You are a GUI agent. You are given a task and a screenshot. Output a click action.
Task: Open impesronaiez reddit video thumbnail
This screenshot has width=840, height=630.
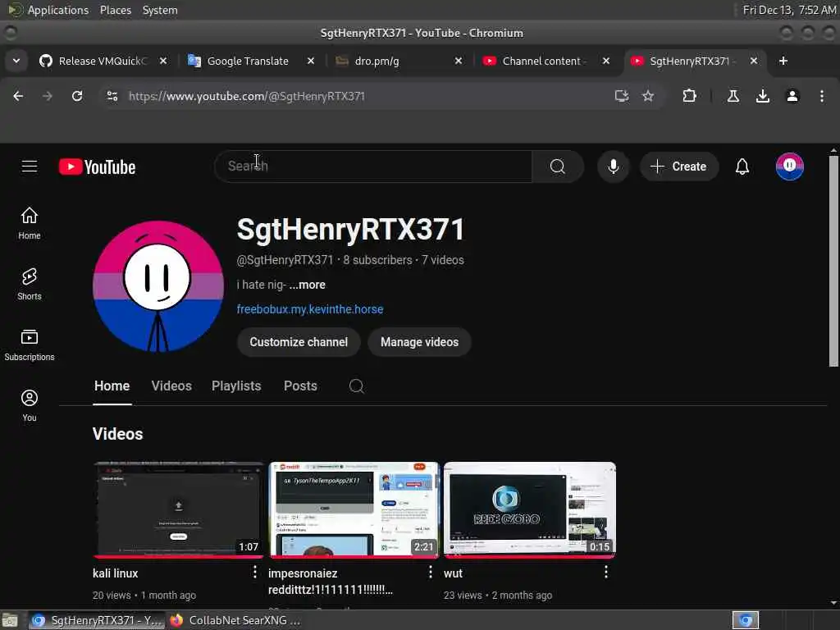pos(354,510)
